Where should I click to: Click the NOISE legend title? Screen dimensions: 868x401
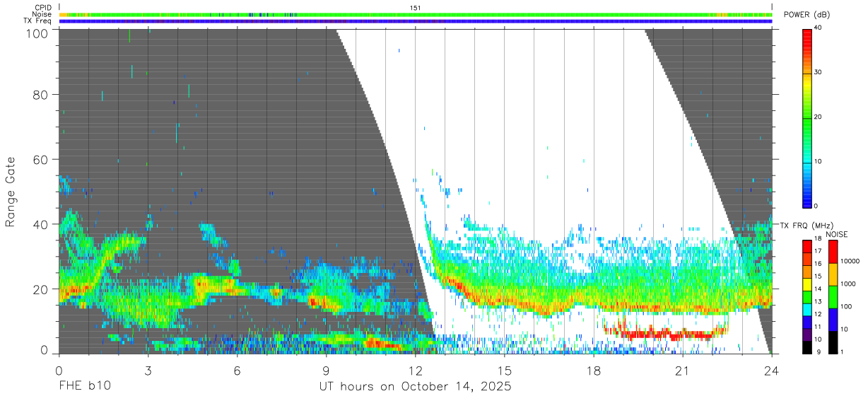tap(837, 234)
